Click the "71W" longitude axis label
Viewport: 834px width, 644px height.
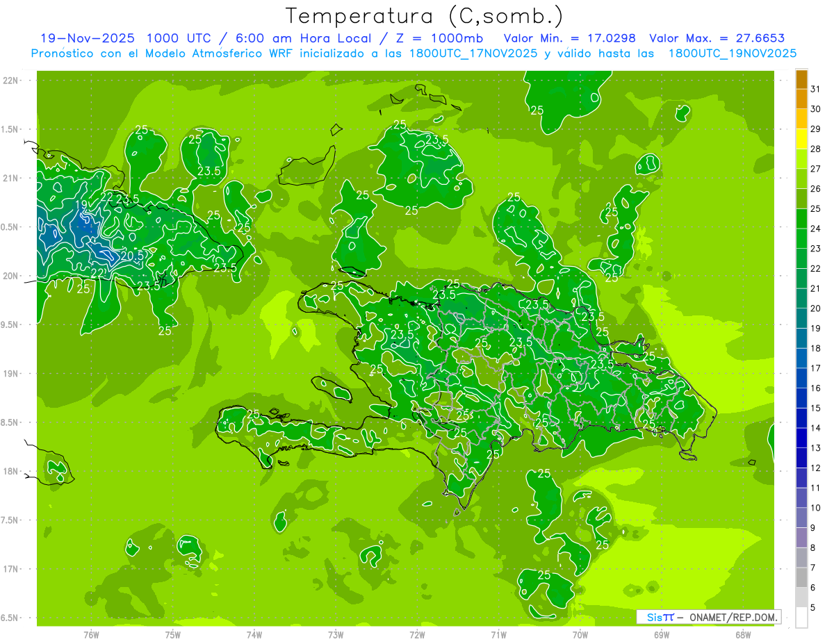click(498, 635)
